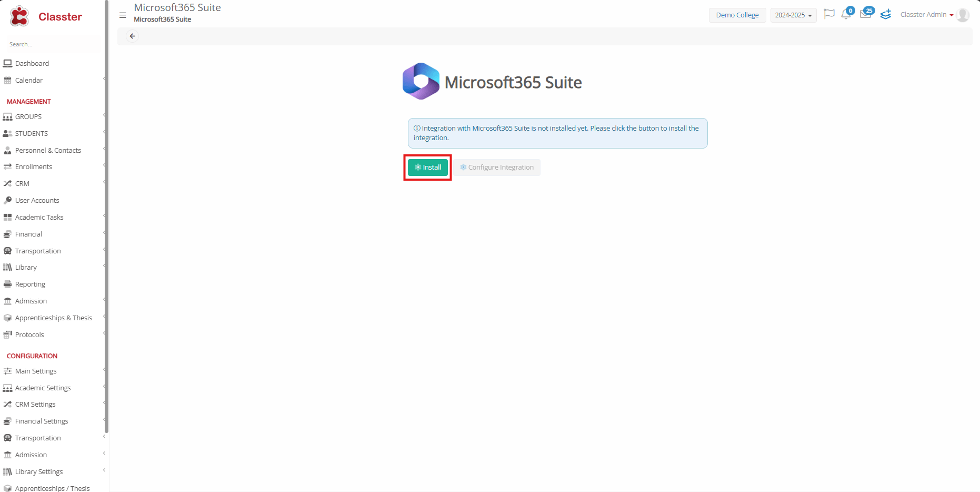Click the blue add-user header icon
Viewport: 980px width, 492px height.
click(886, 14)
